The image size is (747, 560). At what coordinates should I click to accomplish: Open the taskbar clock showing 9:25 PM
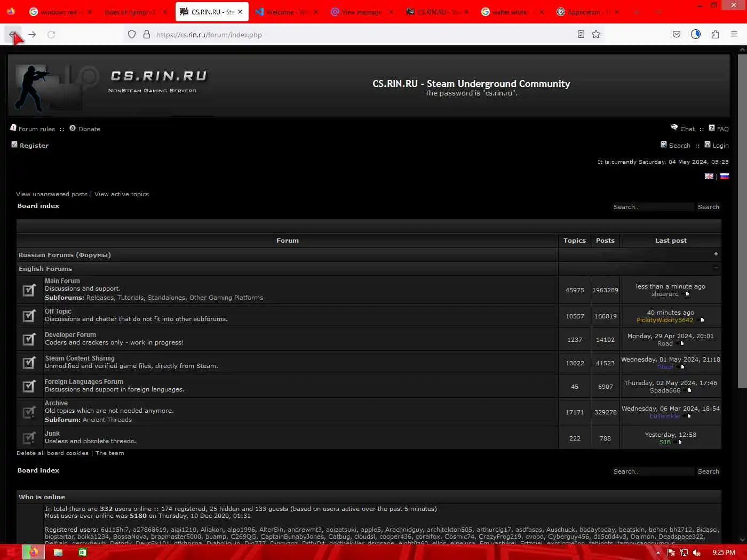tap(724, 553)
